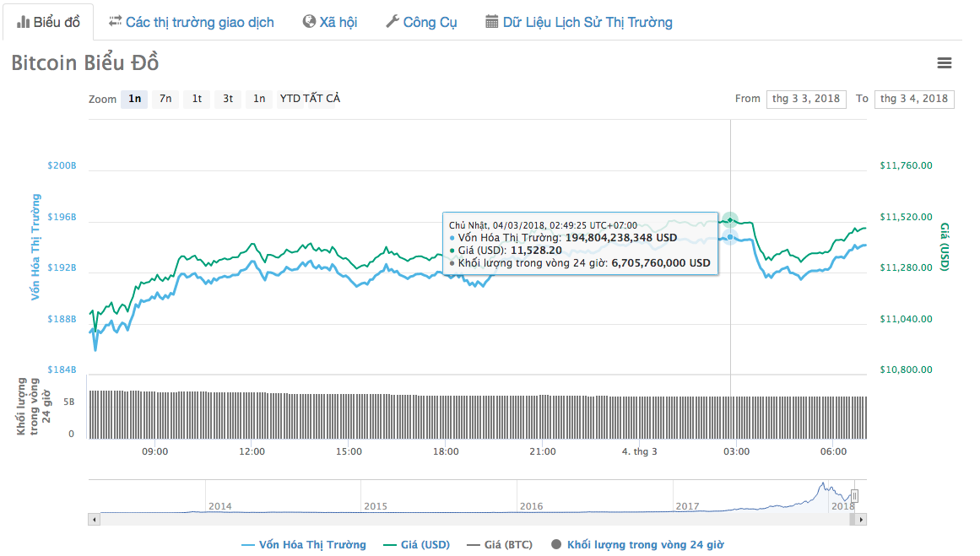This screenshot has width=980, height=556.
Task: Switch to Các thị trường giao dịch tab
Action: (x=192, y=23)
